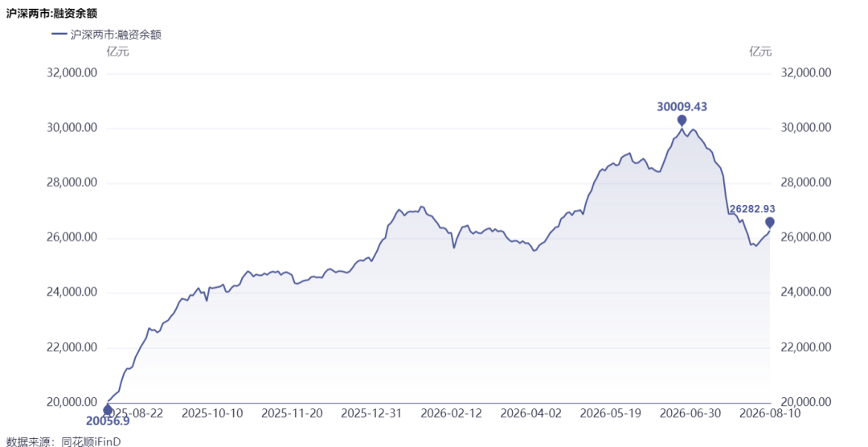Click right axis label 30,000.00
Image resolution: width=868 pixels, height=447 pixels.
pyautogui.click(x=805, y=127)
